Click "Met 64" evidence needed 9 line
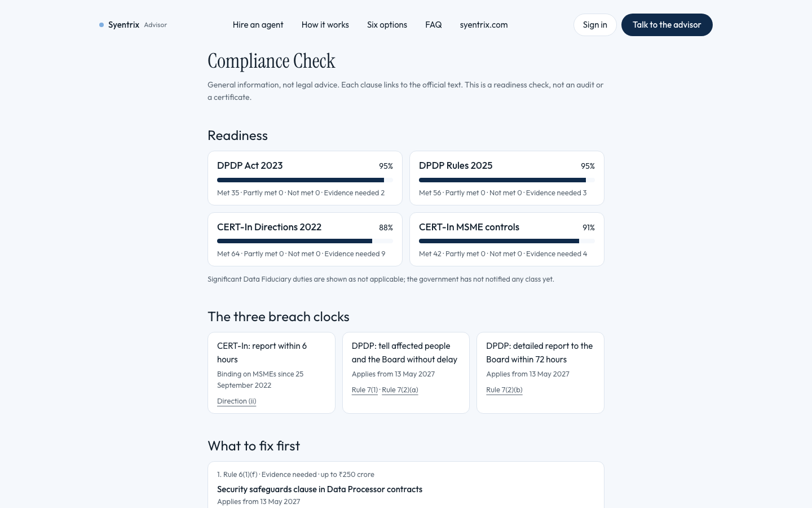Viewport: 812px width, 508px height. [301, 254]
